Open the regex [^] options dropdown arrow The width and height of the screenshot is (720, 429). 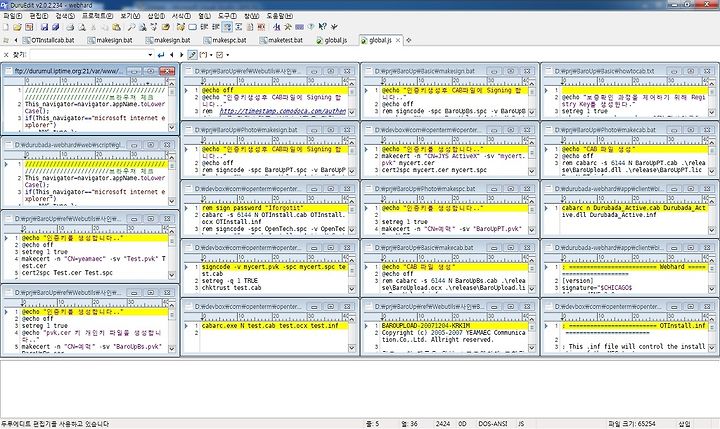[x=211, y=55]
